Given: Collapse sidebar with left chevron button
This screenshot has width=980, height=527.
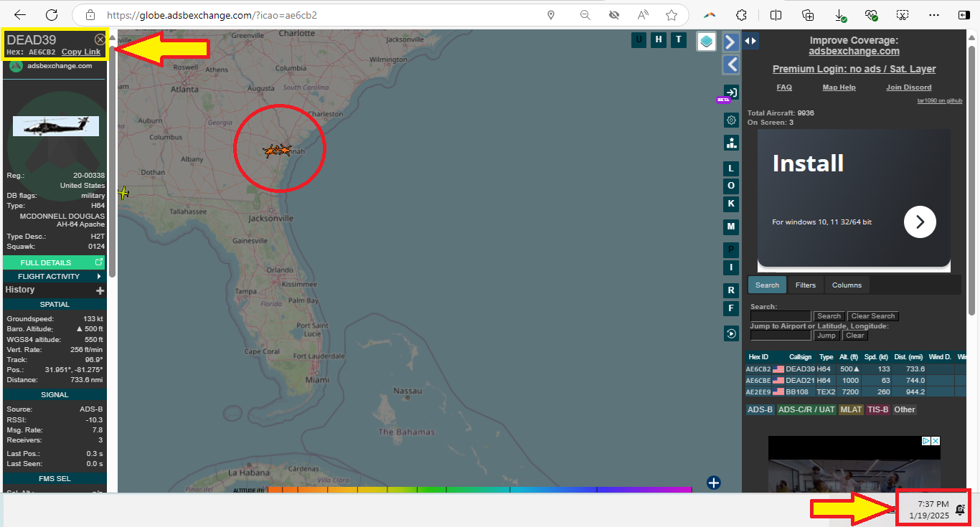Looking at the screenshot, I should tap(730, 65).
